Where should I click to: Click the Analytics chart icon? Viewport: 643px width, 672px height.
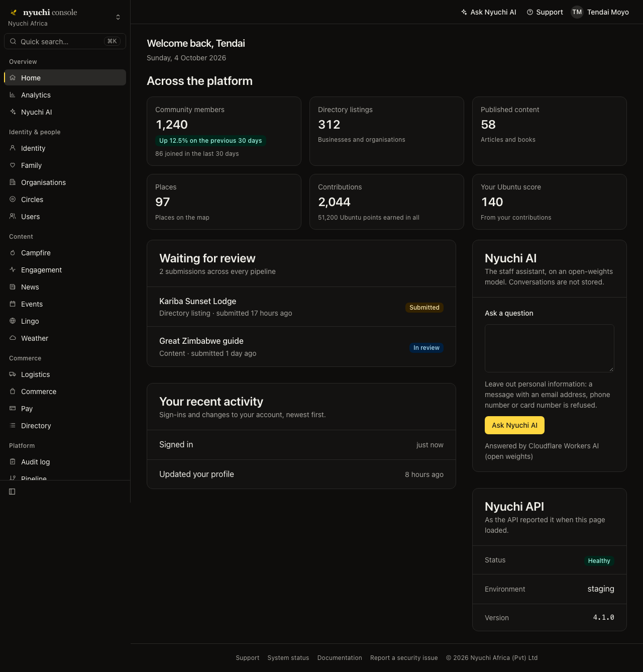tap(13, 95)
